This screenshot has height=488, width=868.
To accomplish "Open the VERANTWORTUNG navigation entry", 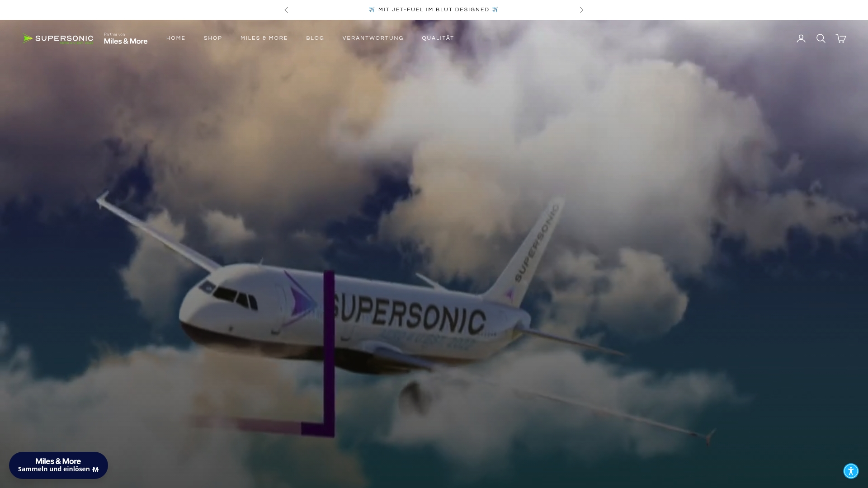I will [x=373, y=38].
